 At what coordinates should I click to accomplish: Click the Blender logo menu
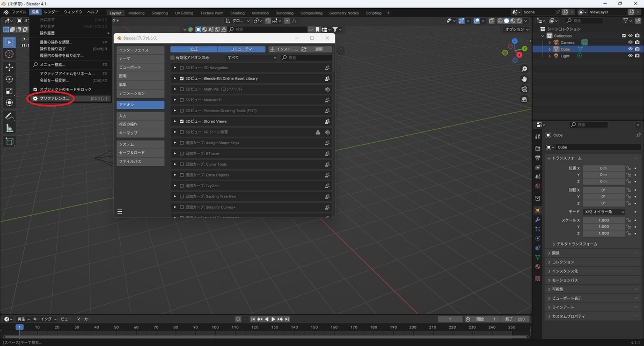pos(5,12)
